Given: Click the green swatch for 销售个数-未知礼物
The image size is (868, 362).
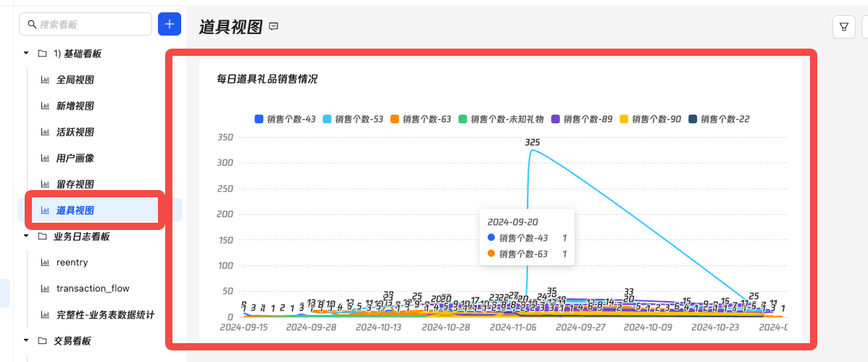Looking at the screenshot, I should [x=462, y=119].
